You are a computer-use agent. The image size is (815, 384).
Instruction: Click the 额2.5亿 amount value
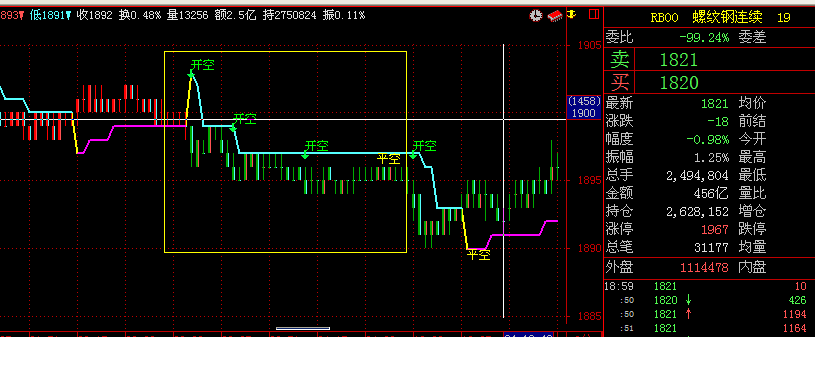pos(234,16)
